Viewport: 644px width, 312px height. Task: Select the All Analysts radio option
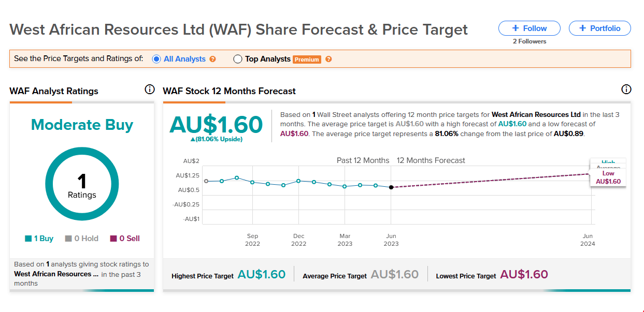(156, 59)
